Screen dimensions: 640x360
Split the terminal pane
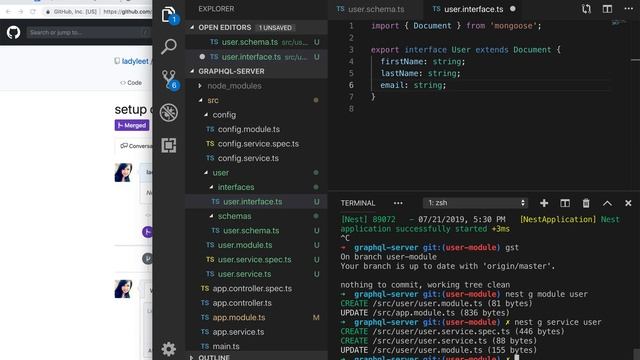pyautogui.click(x=565, y=203)
